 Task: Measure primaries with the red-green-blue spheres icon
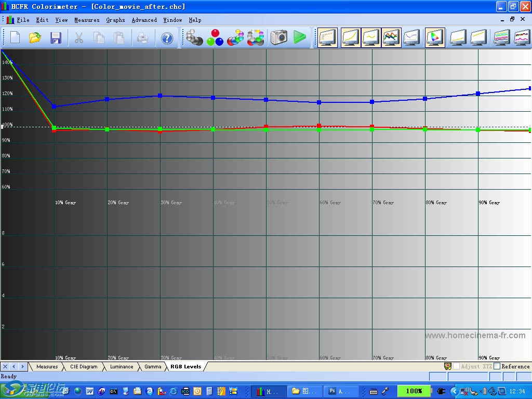click(215, 38)
